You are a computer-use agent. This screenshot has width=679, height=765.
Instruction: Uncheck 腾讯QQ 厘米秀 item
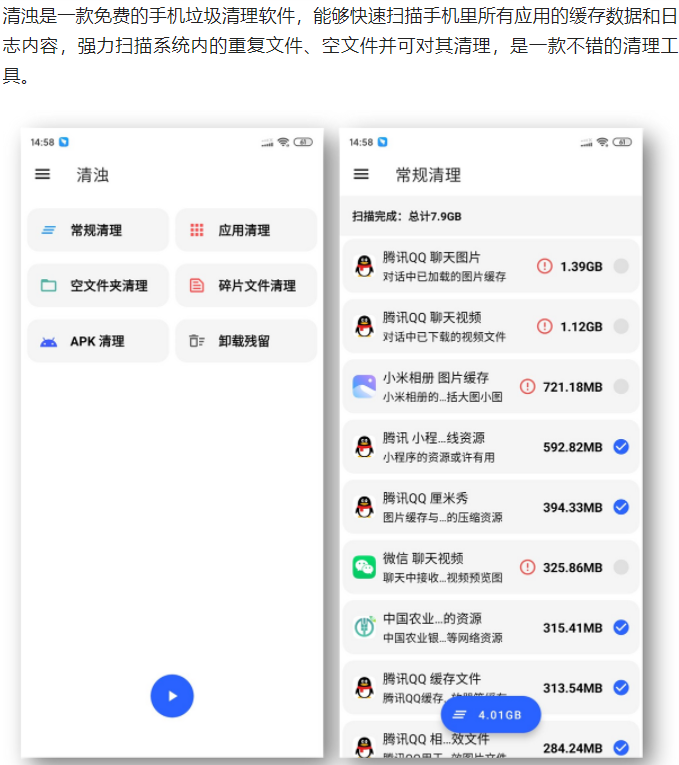click(621, 507)
